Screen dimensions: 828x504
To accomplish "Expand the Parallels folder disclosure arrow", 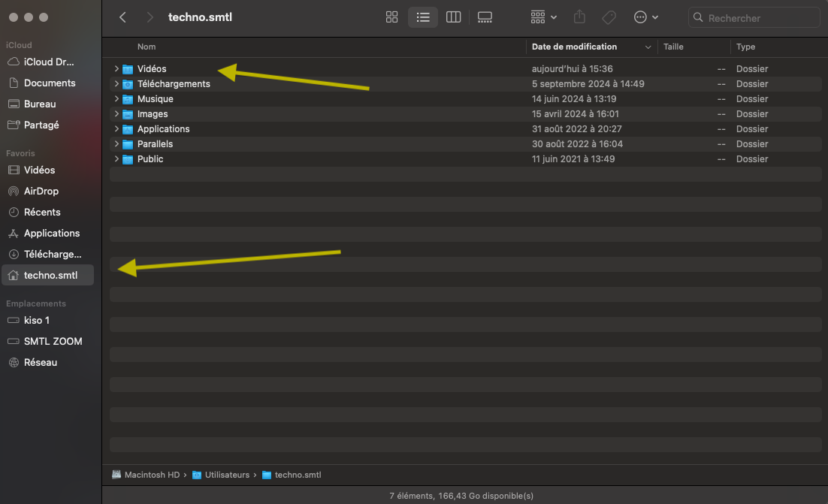I will [116, 144].
